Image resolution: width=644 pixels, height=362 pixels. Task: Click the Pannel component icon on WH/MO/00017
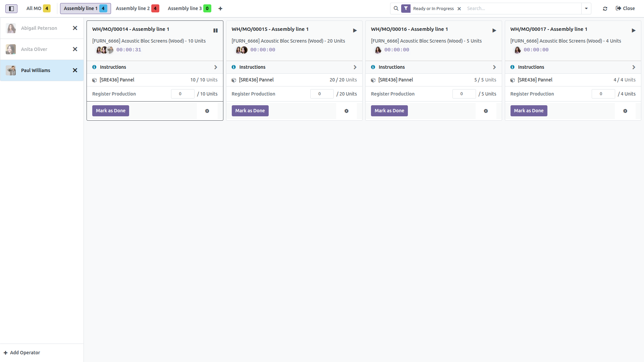coord(513,80)
